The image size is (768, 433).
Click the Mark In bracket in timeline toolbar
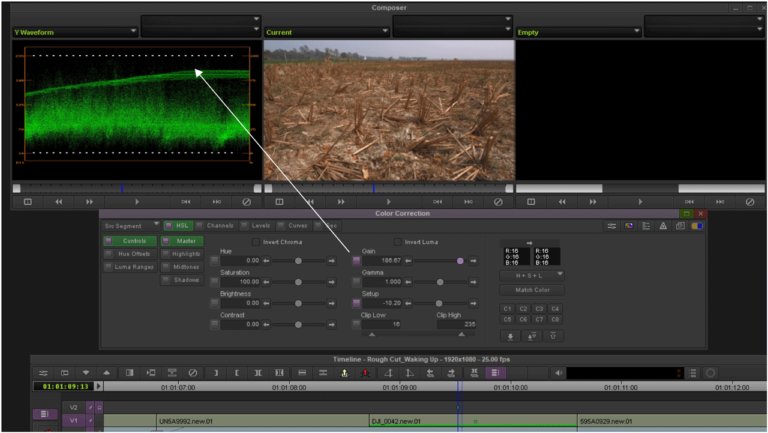pyautogui.click(x=216, y=373)
